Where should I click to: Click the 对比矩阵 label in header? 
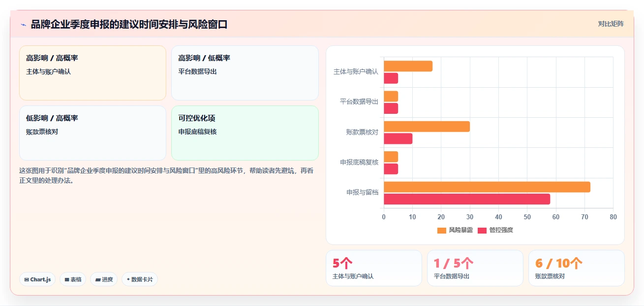(x=611, y=24)
